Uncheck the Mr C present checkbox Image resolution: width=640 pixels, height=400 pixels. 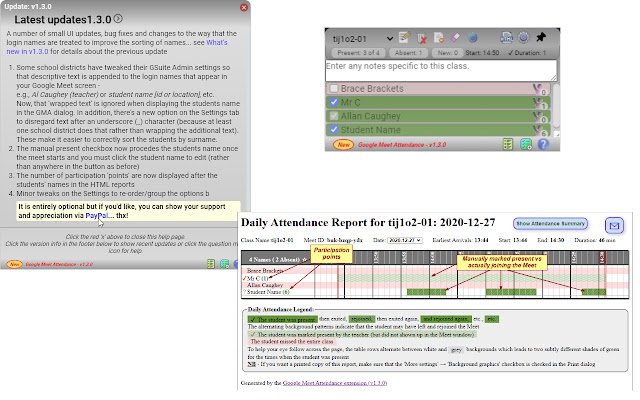(334, 102)
